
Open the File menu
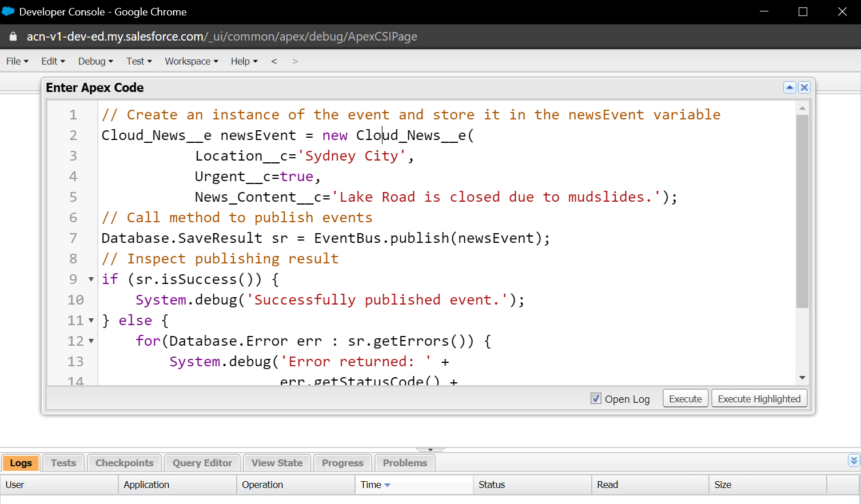point(17,61)
